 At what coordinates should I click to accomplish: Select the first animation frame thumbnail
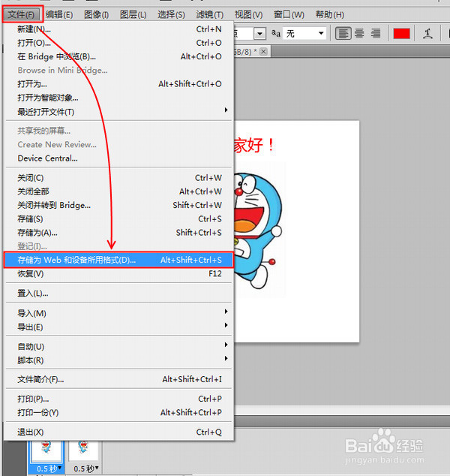(46, 452)
